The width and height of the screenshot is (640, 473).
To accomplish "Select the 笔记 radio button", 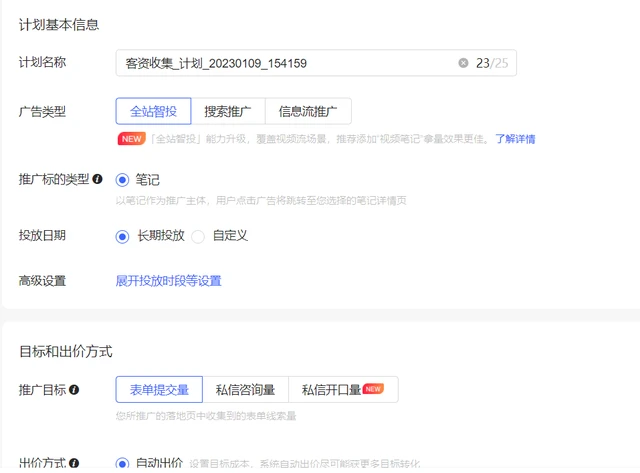I will pos(123,180).
